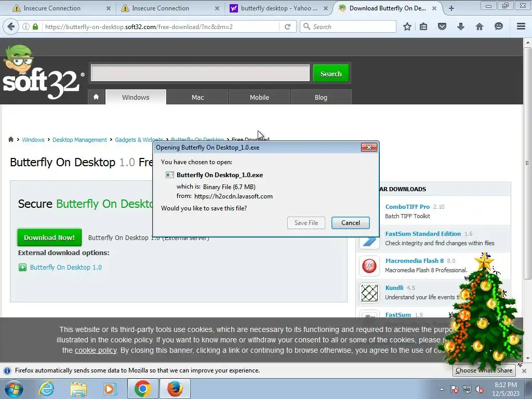Viewport: 532px width, 399px height.
Task: Reload the page with the refresh icon
Action: 287,26
